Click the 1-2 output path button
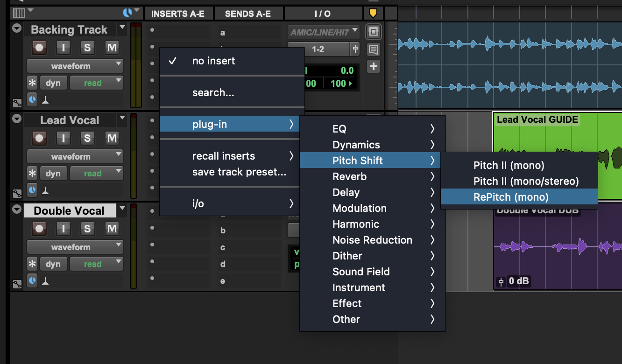Screen dimensions: 622x364 click(318, 49)
